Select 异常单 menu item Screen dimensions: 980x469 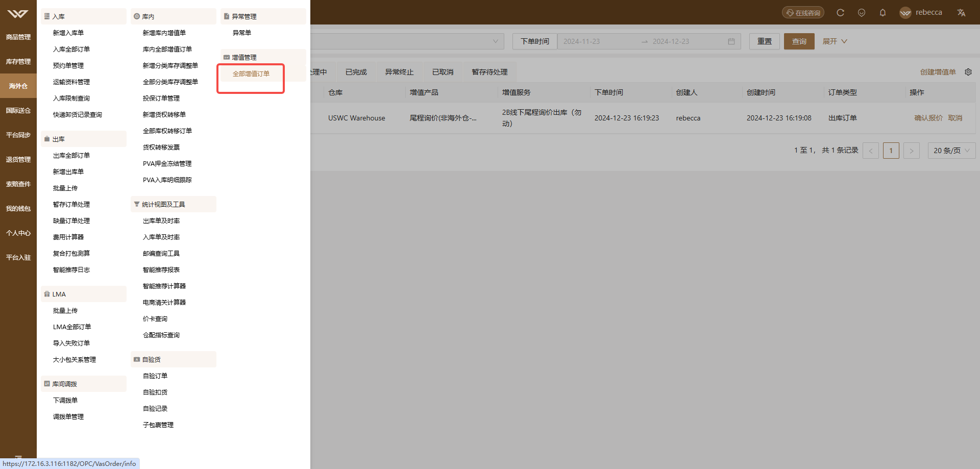[x=242, y=33]
